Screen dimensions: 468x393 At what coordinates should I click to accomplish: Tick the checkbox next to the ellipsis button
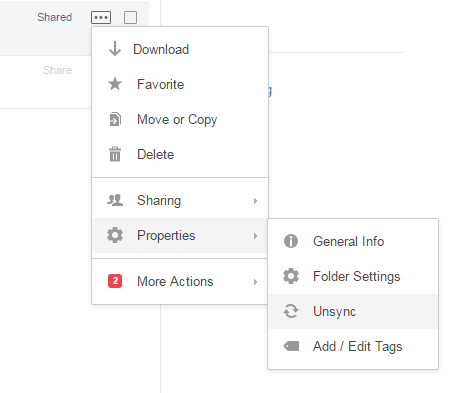130,17
